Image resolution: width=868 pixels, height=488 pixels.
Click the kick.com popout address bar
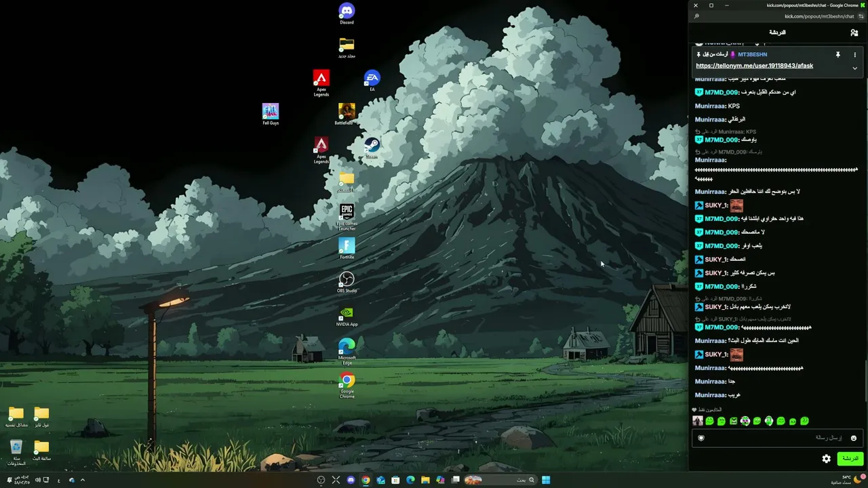pyautogui.click(x=777, y=16)
